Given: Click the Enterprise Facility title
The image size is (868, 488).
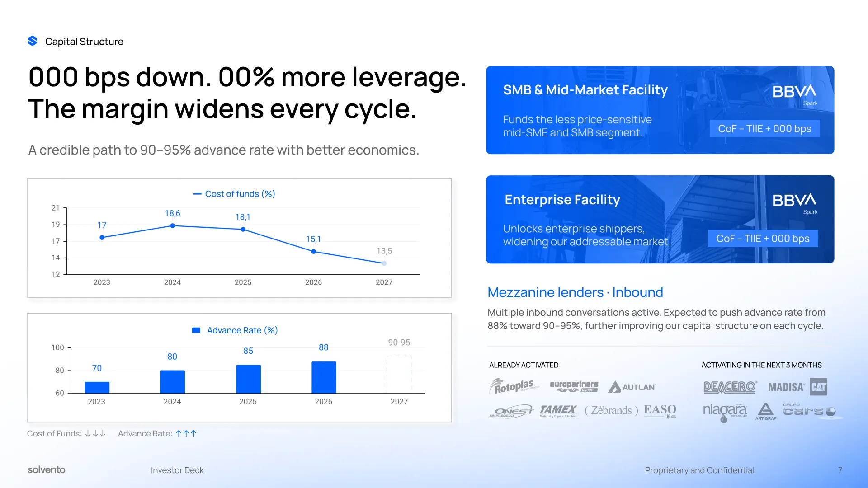Looking at the screenshot, I should click(x=562, y=200).
